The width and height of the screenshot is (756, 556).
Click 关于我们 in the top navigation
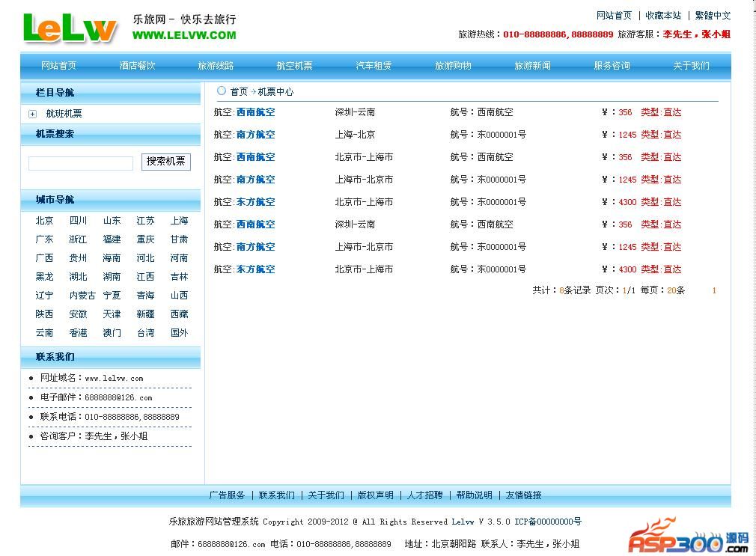[690, 66]
